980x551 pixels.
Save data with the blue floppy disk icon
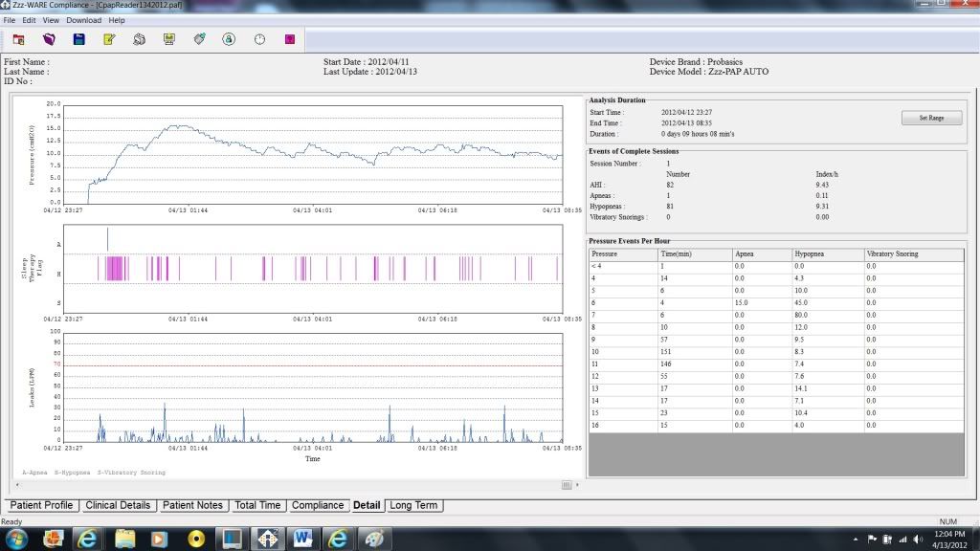tap(78, 39)
